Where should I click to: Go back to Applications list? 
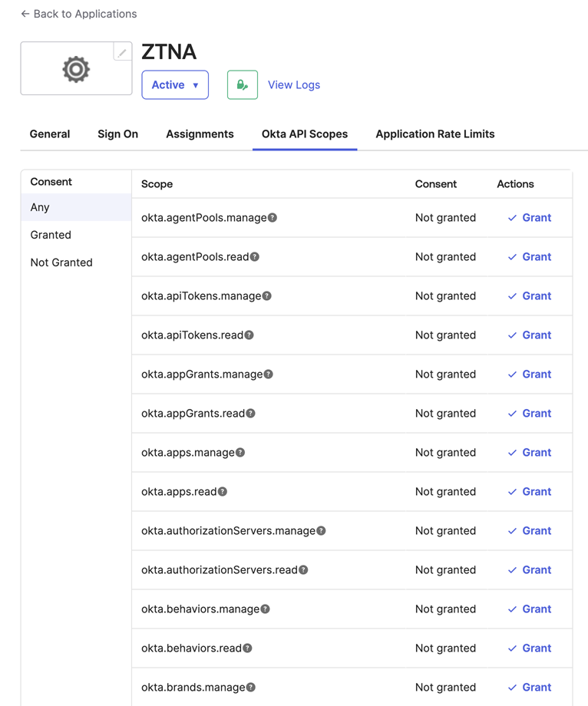[78, 14]
